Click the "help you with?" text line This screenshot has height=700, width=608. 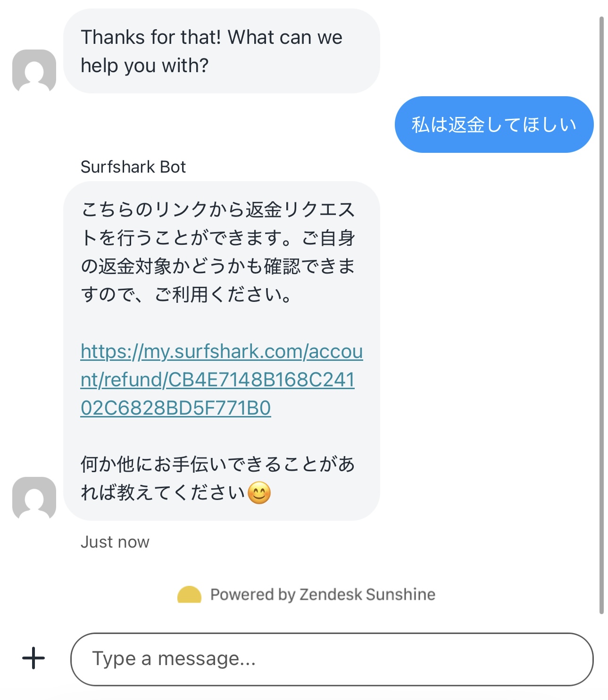(144, 66)
